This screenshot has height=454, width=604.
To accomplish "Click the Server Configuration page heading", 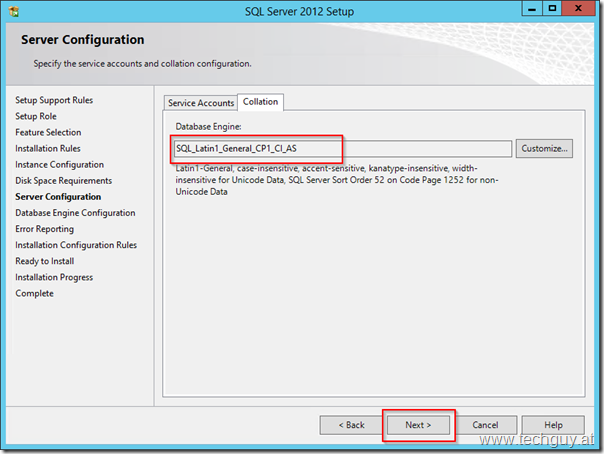I will [x=82, y=40].
